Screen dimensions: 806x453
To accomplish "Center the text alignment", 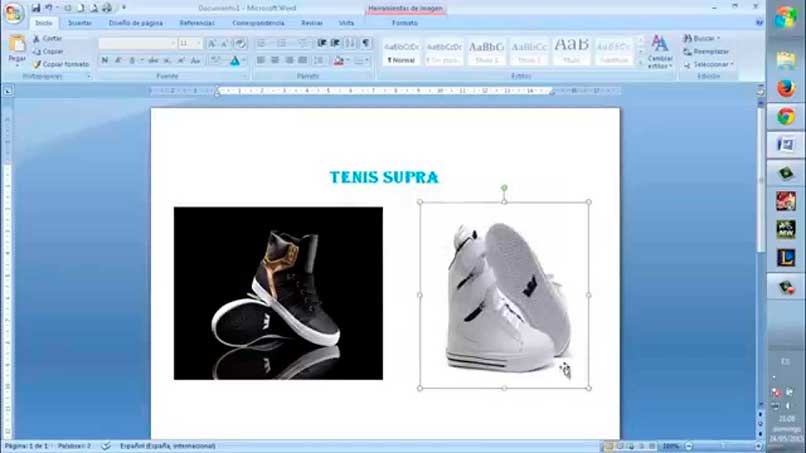I will tap(275, 60).
